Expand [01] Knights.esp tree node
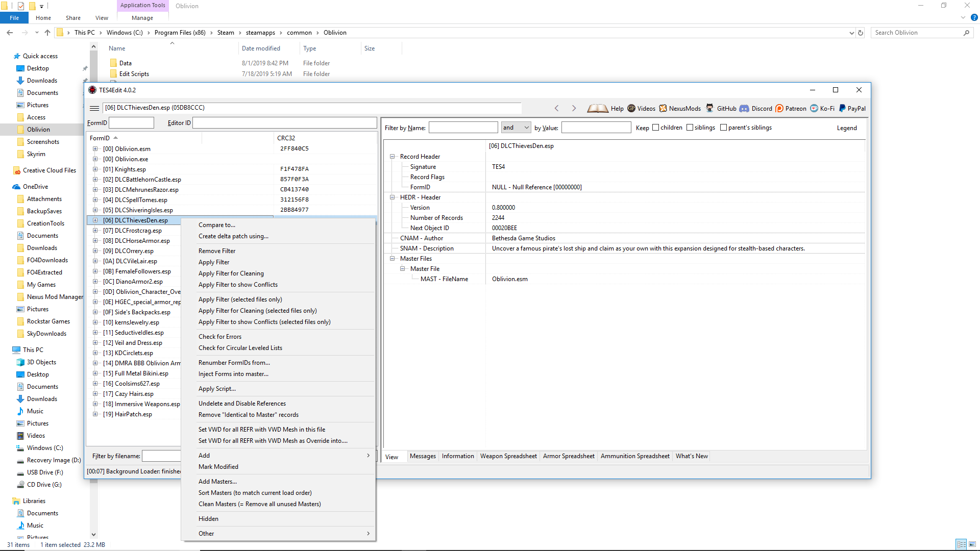 pos(95,169)
